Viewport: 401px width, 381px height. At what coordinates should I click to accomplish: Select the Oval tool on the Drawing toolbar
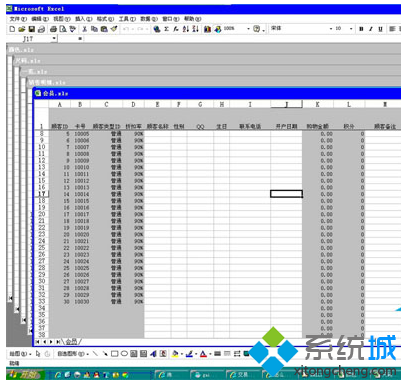point(124,354)
